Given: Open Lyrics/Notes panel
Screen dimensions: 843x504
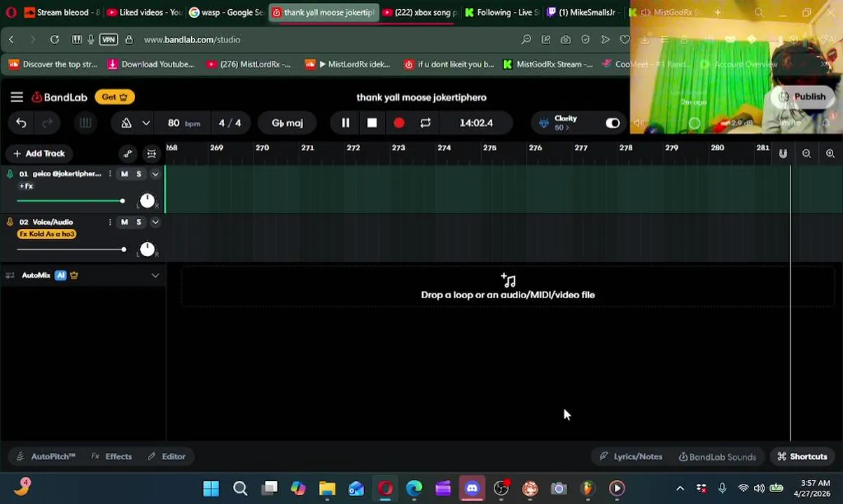Looking at the screenshot, I should 631,456.
